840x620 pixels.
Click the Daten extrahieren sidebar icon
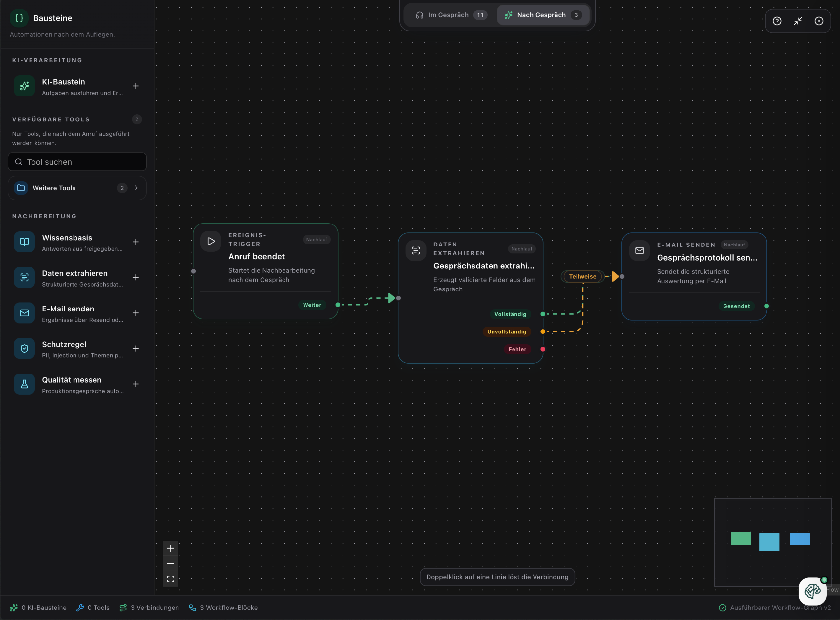tap(24, 277)
